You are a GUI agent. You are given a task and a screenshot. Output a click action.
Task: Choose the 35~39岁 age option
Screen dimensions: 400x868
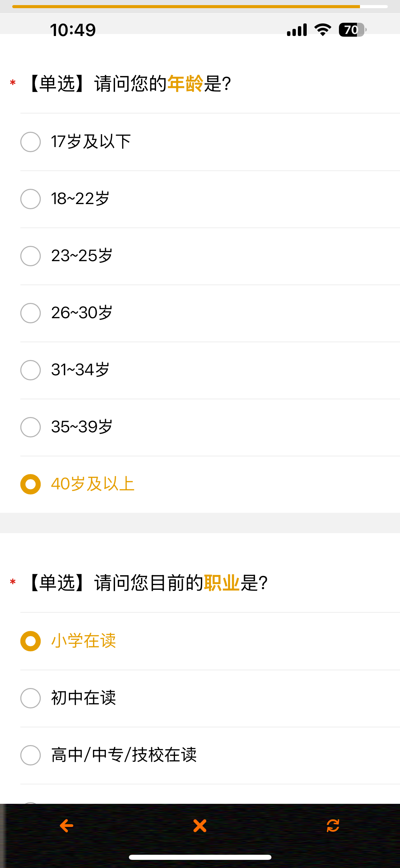pyautogui.click(x=210, y=427)
